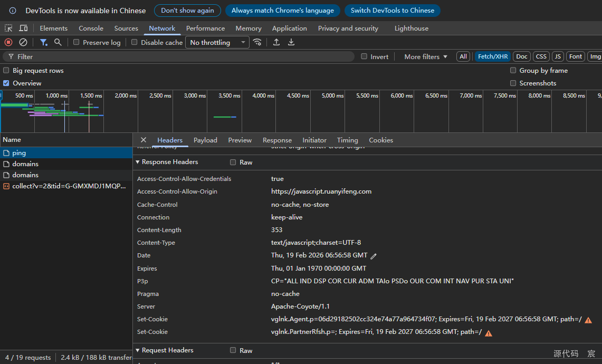This screenshot has height=364, width=602.
Task: Select the collect?v=2&tid request row
Action: coord(66,186)
